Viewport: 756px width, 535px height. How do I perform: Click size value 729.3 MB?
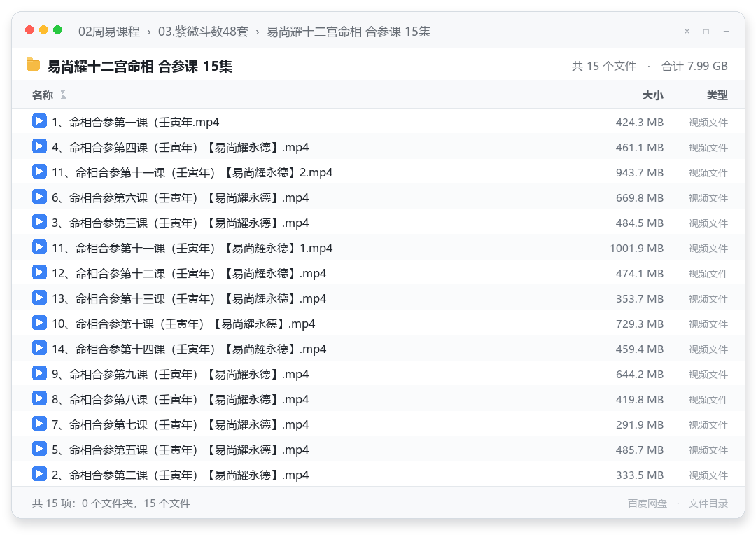tap(639, 324)
